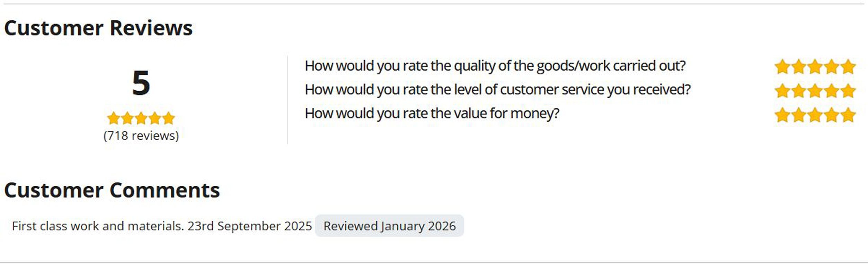Click the first star of the customer service rating
The height and width of the screenshot is (266, 868).
[782, 91]
